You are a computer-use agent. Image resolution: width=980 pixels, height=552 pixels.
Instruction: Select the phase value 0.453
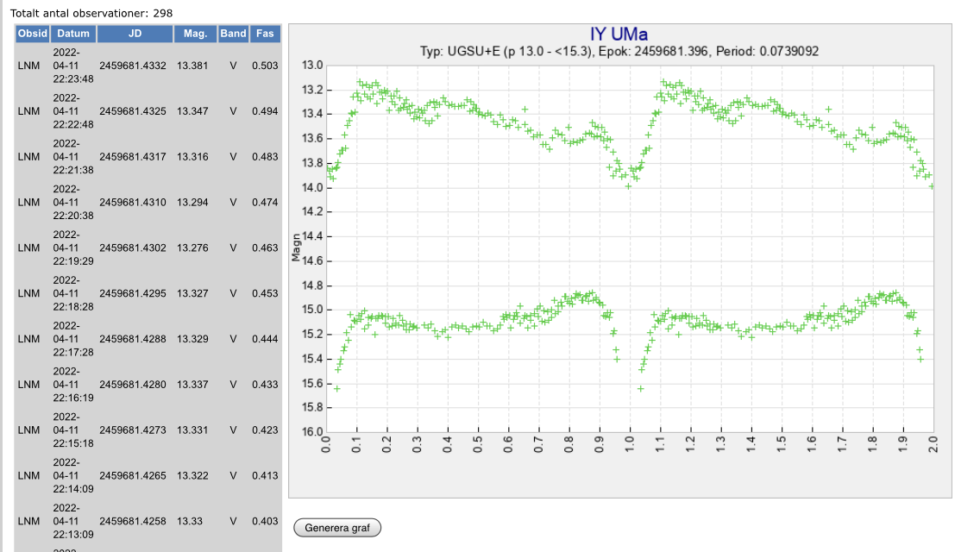click(x=265, y=293)
